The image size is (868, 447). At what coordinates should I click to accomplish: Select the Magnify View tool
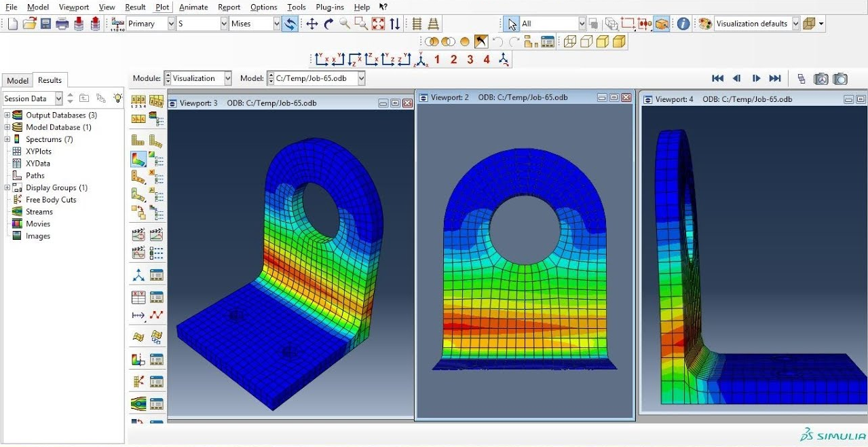(x=345, y=24)
